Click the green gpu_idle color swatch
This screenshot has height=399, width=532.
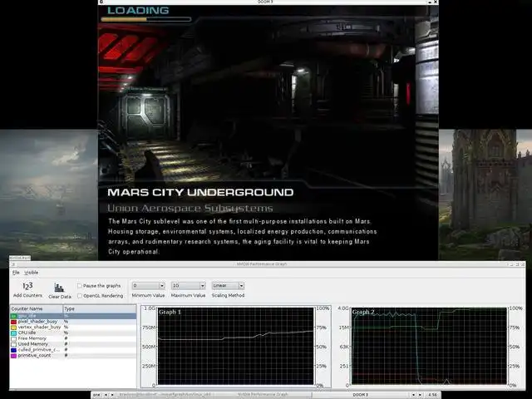pyautogui.click(x=13, y=316)
